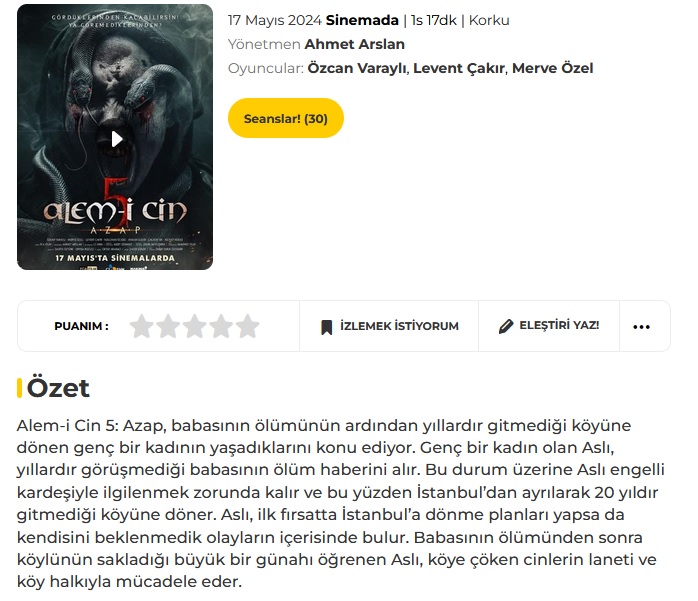This screenshot has height=601, width=698.
Task: Rate the movie two stars
Action: [x=168, y=326]
